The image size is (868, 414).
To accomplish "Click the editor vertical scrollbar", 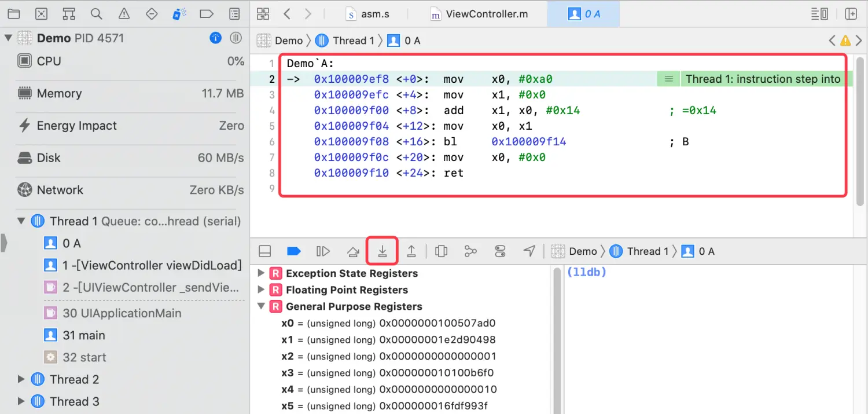I will pyautogui.click(x=861, y=130).
